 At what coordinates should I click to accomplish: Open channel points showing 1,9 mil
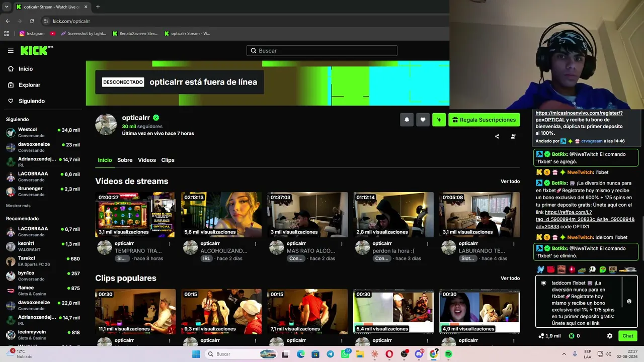[549, 336]
